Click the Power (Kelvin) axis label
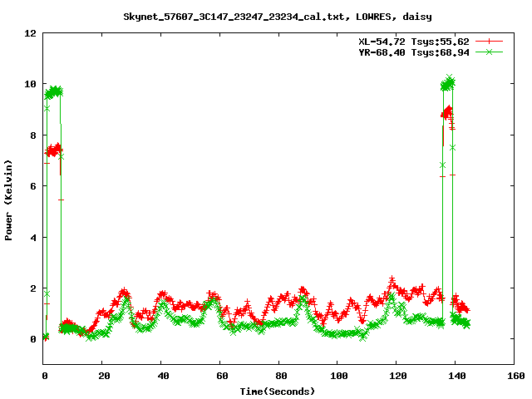 tap(8, 200)
